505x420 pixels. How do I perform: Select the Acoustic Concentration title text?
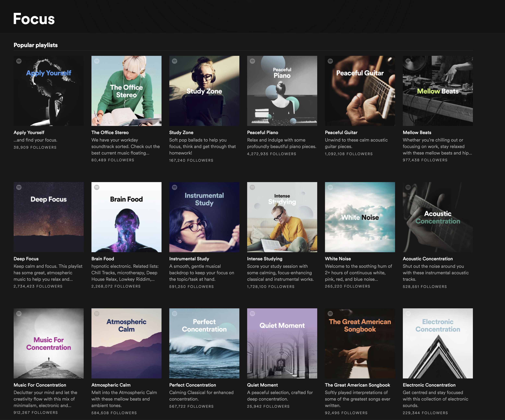click(428, 259)
